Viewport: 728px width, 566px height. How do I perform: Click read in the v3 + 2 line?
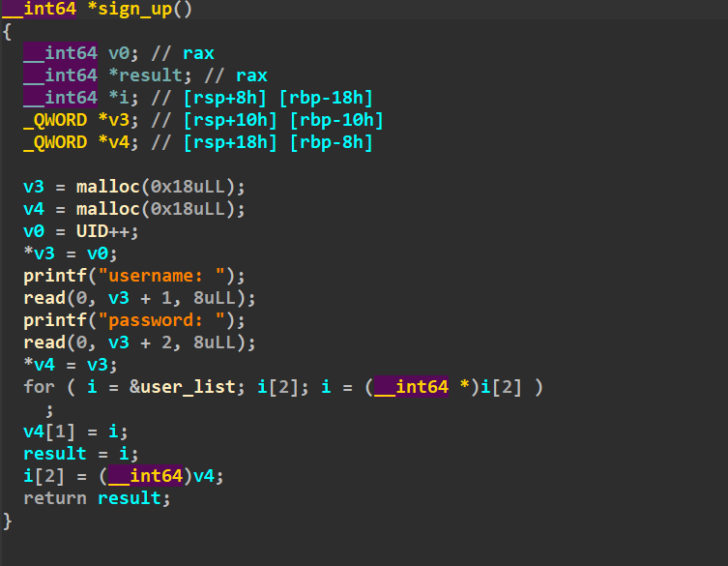pyautogui.click(x=44, y=343)
